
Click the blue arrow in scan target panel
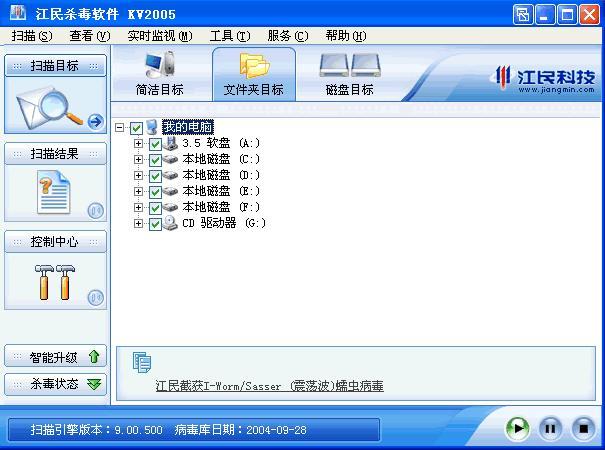click(95, 122)
